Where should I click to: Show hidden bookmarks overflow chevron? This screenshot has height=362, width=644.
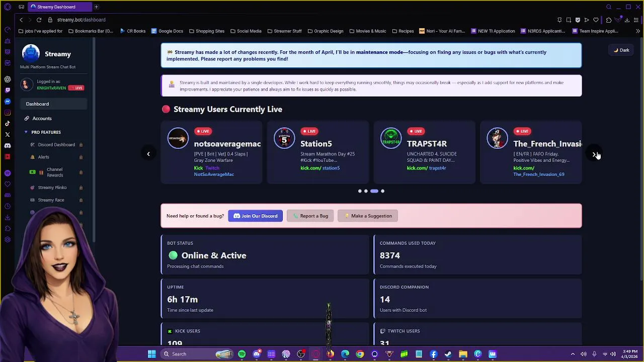point(638,31)
